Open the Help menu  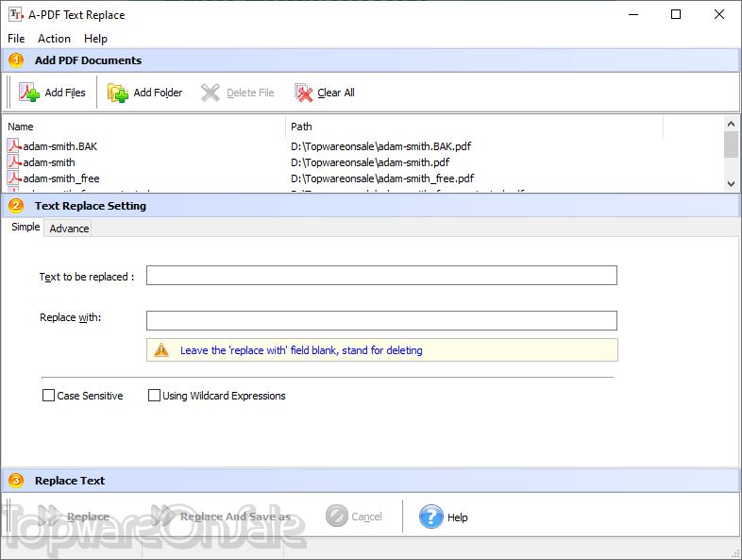click(95, 39)
